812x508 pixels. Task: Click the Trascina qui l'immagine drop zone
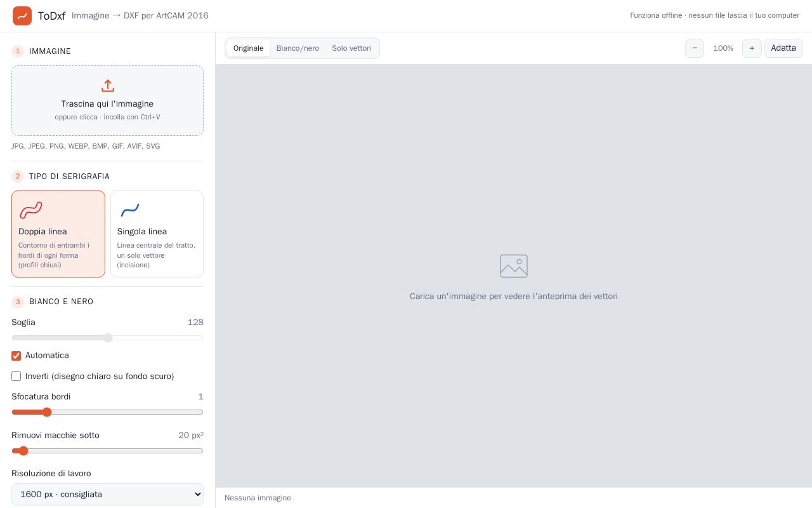point(107,100)
